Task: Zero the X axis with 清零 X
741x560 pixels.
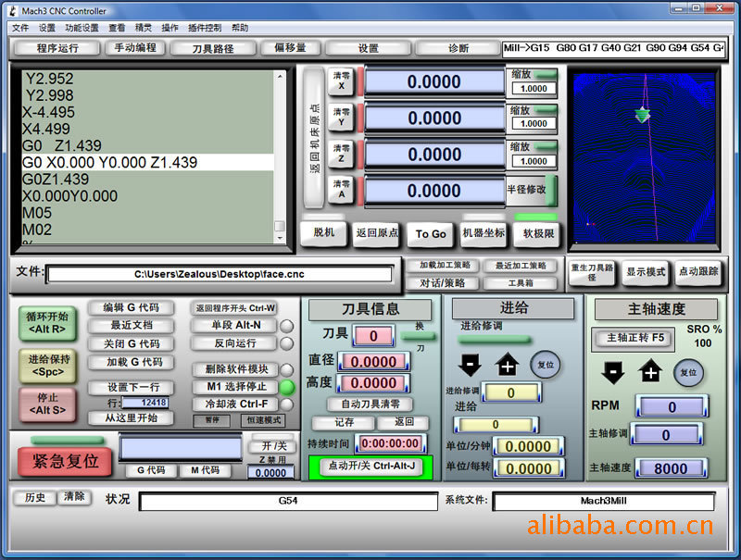Action: click(341, 81)
